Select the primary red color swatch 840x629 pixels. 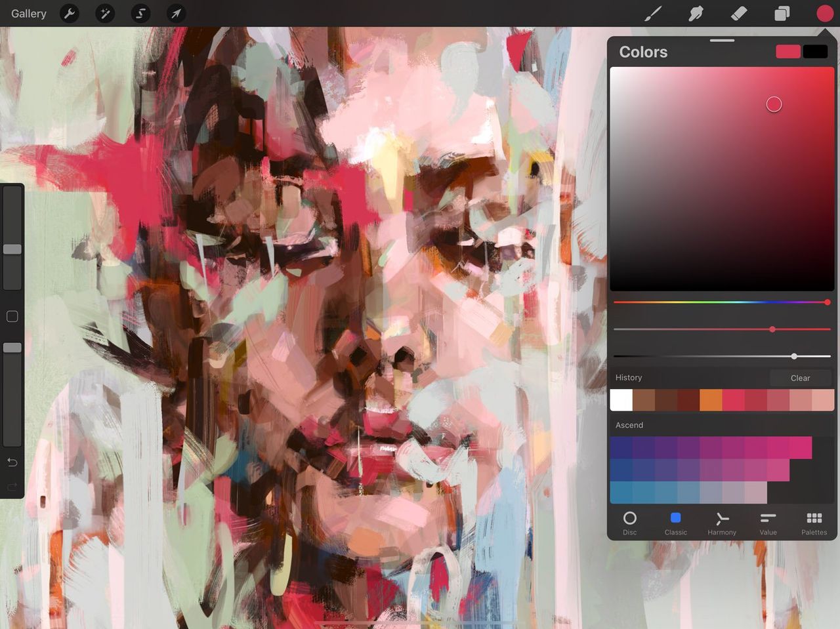tap(787, 52)
